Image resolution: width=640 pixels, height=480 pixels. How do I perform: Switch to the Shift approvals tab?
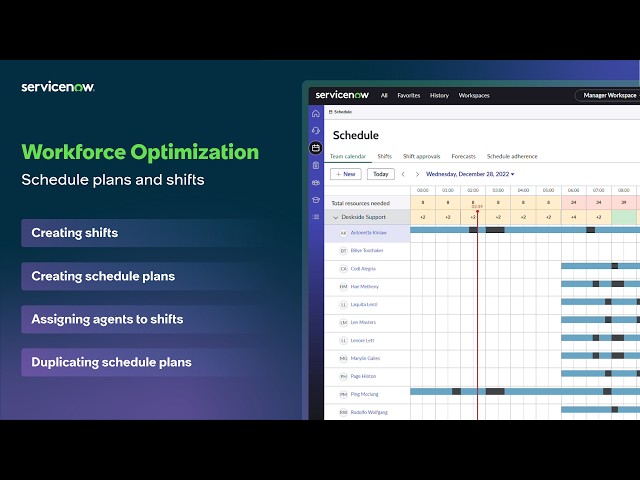tap(421, 156)
